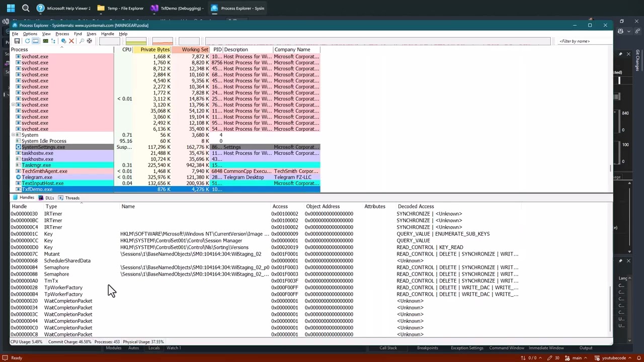
Task: Open the Process menu
Action: [62, 34]
